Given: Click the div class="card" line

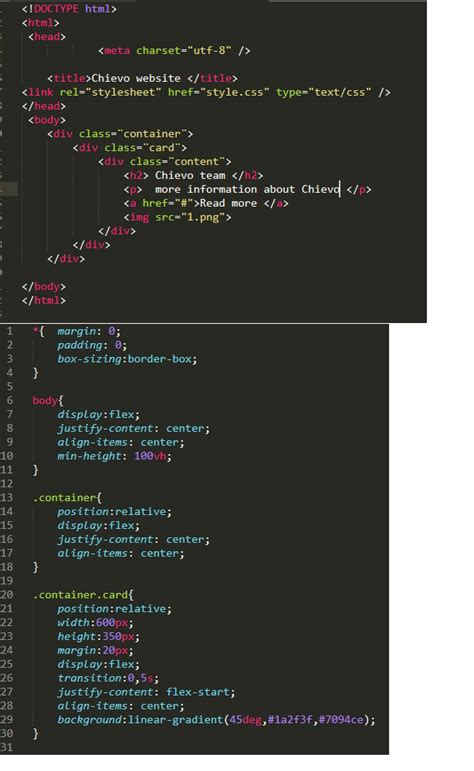Looking at the screenshot, I should (x=130, y=148).
